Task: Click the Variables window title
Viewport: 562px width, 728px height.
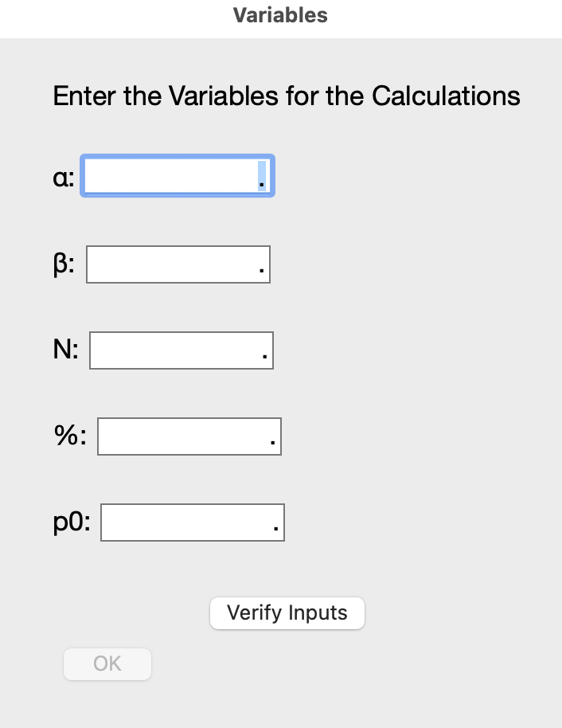Action: coord(280,15)
